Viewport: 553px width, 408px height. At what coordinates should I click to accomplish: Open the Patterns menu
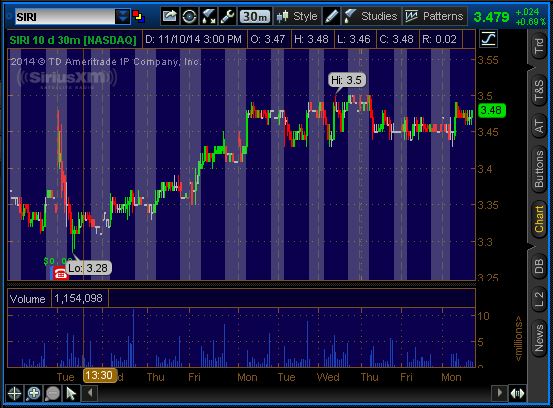[434, 17]
